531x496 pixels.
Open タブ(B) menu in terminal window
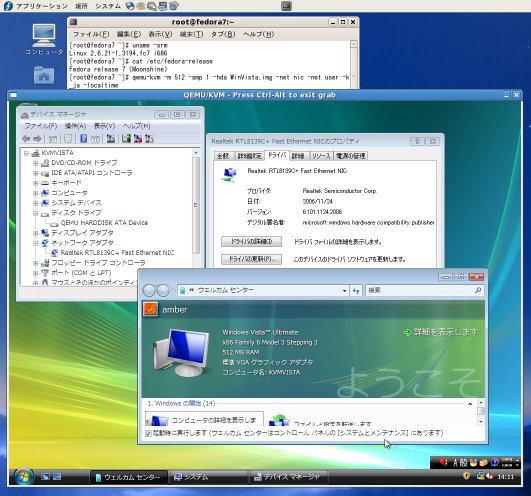click(223, 34)
